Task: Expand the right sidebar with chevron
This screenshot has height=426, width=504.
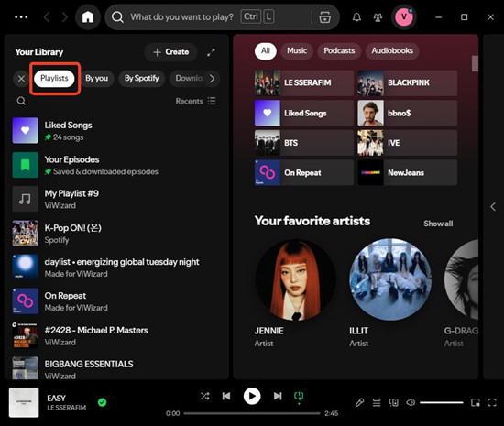Action: point(493,206)
